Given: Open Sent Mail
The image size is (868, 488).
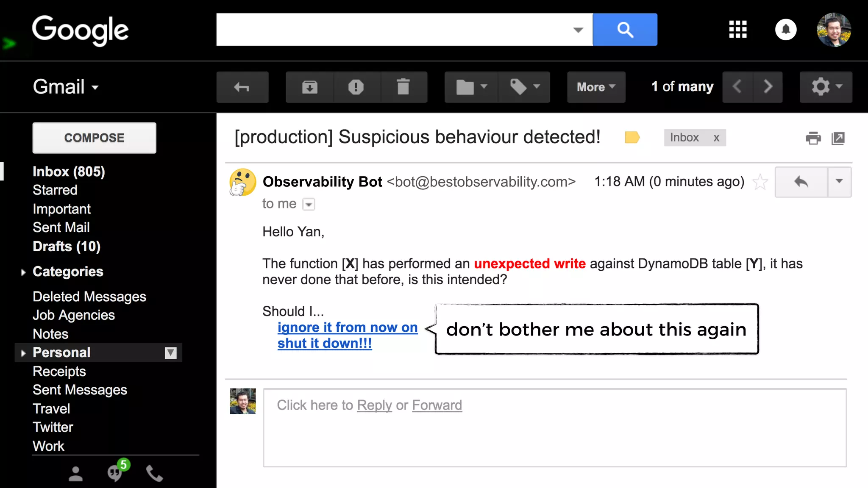Looking at the screenshot, I should tap(61, 227).
